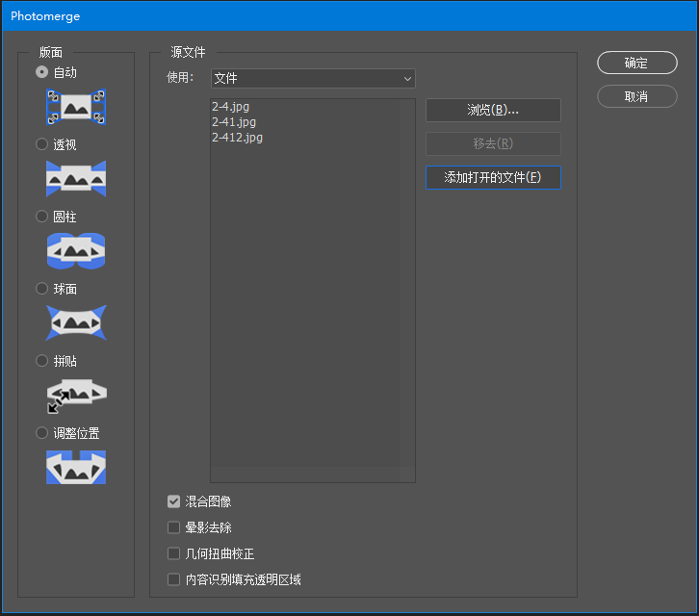The image size is (699, 616).
Task: Select the 透视 radio button
Action: point(42,144)
